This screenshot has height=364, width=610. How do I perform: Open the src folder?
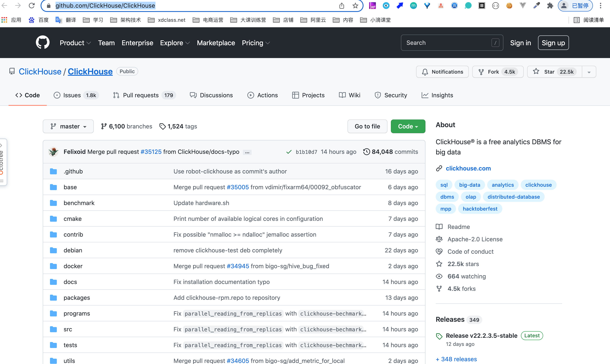coord(68,329)
